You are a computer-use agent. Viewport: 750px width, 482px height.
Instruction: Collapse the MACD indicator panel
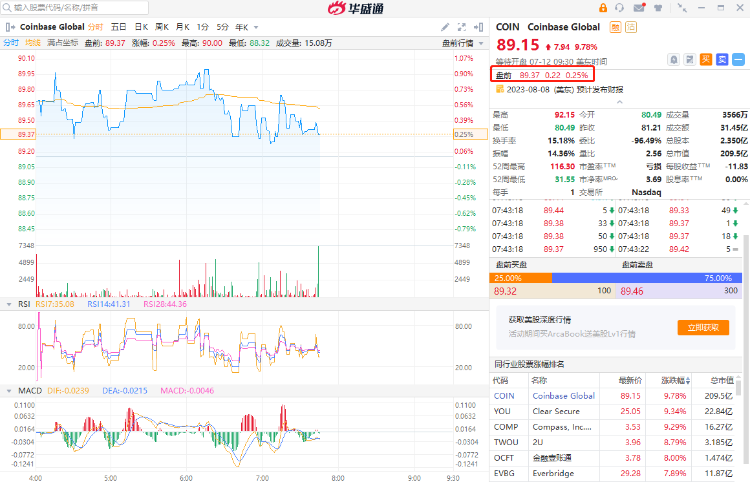click(x=9, y=391)
